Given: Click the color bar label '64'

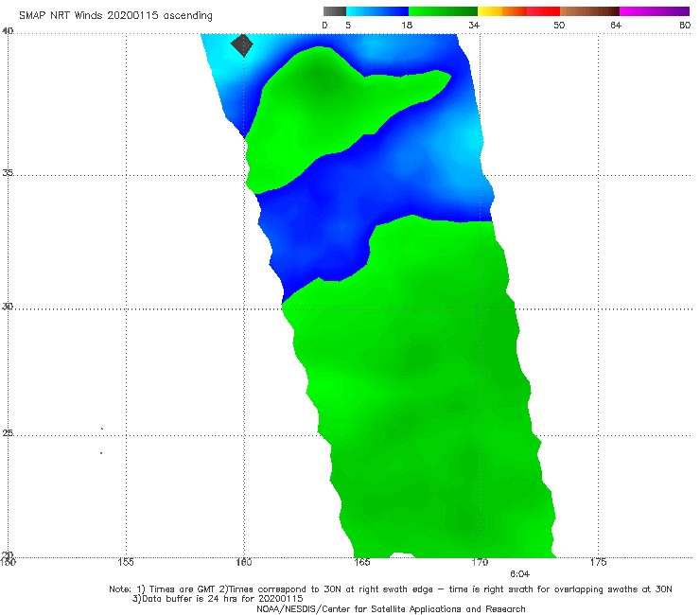Looking at the screenshot, I should click(616, 26).
